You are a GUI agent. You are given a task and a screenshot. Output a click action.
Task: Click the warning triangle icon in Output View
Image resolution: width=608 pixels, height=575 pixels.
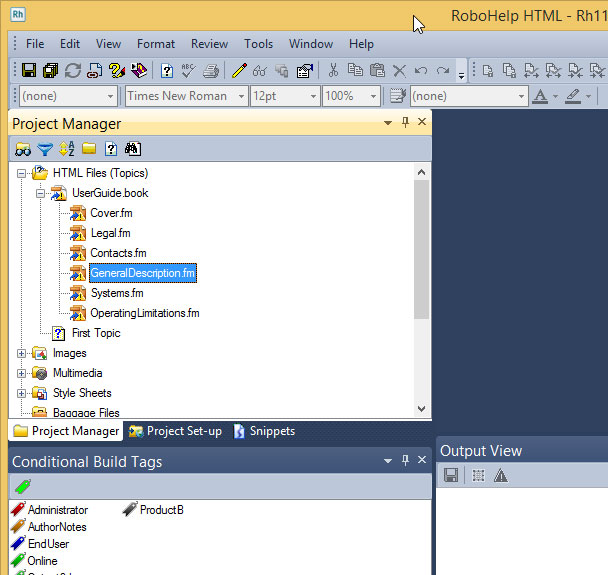tap(501, 476)
